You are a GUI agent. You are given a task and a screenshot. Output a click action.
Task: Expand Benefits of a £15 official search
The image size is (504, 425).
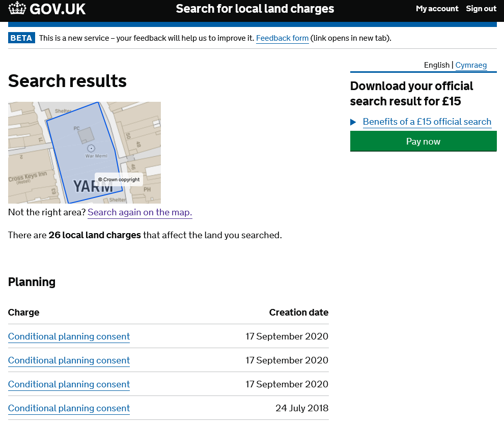point(427,122)
